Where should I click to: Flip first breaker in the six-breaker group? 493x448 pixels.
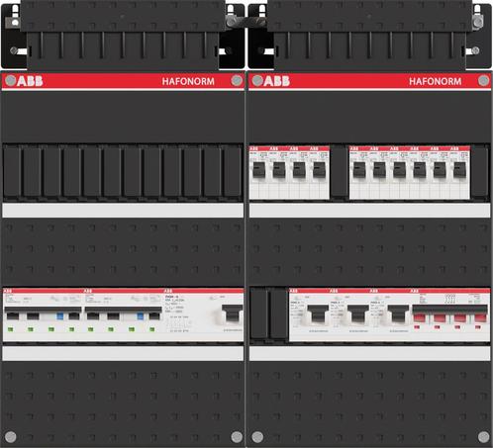(359, 170)
